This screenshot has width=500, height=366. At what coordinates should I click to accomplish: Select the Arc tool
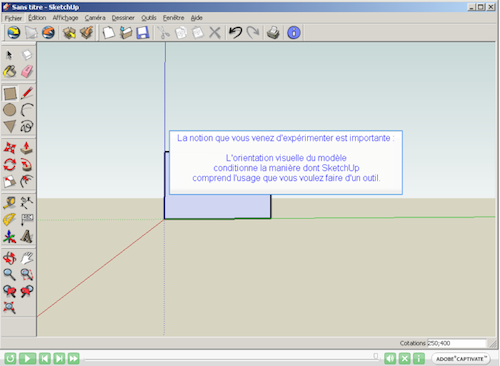27,110
